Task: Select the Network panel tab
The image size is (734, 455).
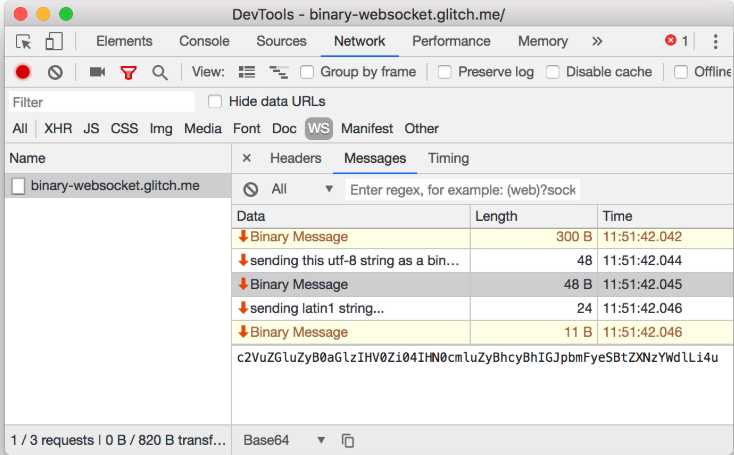Action: pyautogui.click(x=360, y=41)
